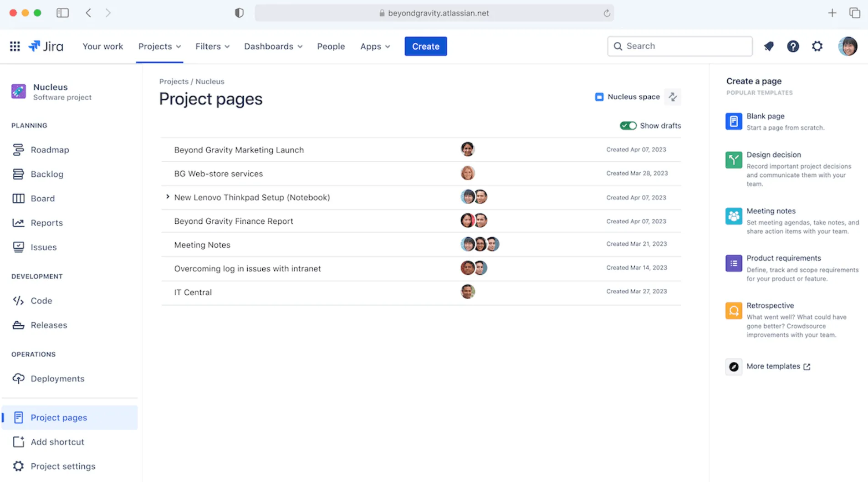The width and height of the screenshot is (868, 482).
Task: Click the notifications bell icon
Action: coord(769,46)
